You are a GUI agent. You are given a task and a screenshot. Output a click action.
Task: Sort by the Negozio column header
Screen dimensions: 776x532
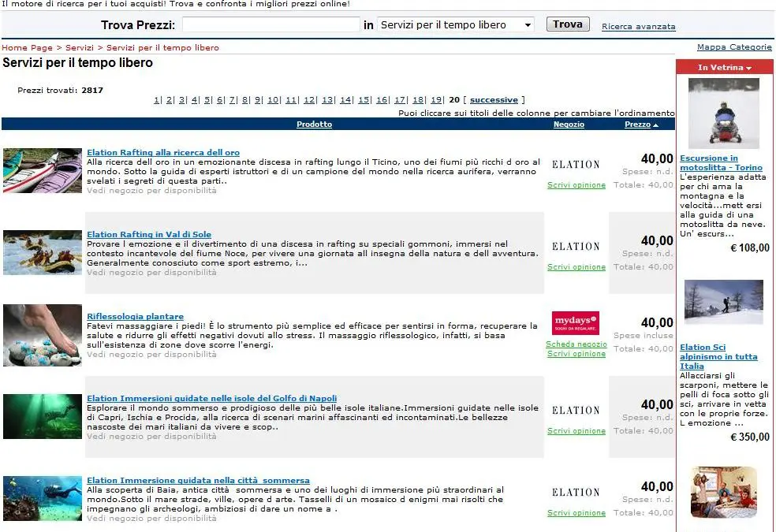(x=569, y=125)
